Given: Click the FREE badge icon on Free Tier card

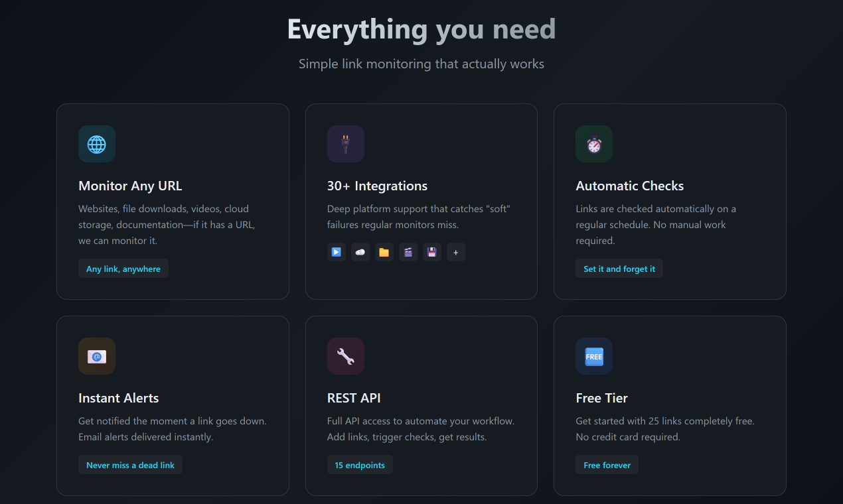Looking at the screenshot, I should [594, 356].
